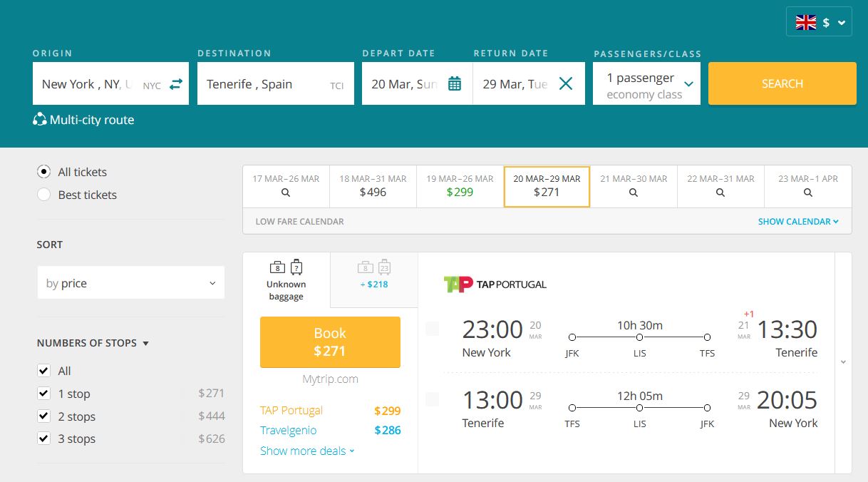Screen dimensions: 868x482
Task: Click the magnifier under 21 Mar–30 Mar
Action: [x=634, y=193]
